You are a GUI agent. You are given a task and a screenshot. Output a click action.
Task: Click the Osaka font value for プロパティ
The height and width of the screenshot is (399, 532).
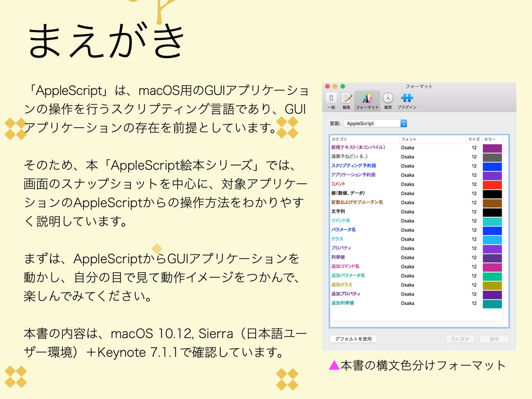tap(407, 248)
